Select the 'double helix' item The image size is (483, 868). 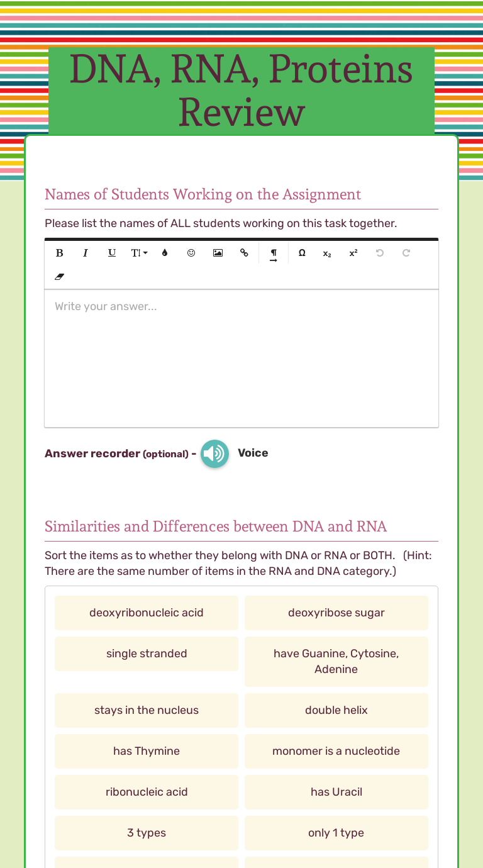pyautogui.click(x=336, y=710)
